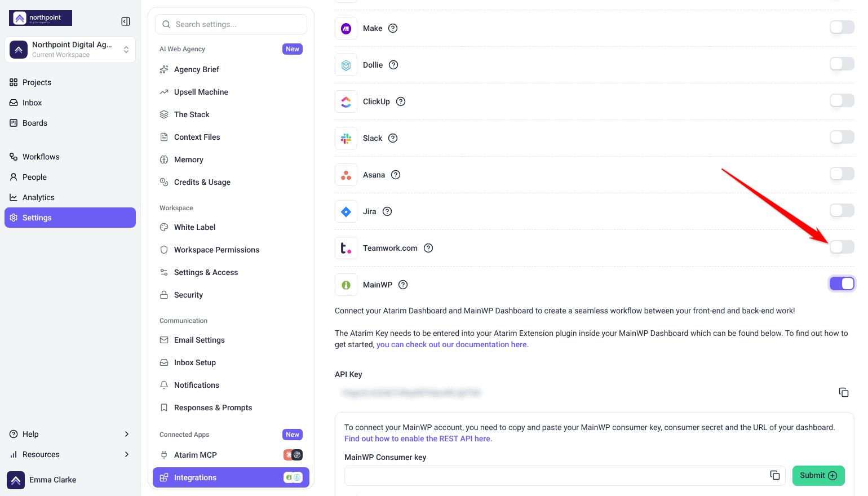Disable the MainWP integration toggle
Viewport: 868px width, 496px height.
coord(842,284)
